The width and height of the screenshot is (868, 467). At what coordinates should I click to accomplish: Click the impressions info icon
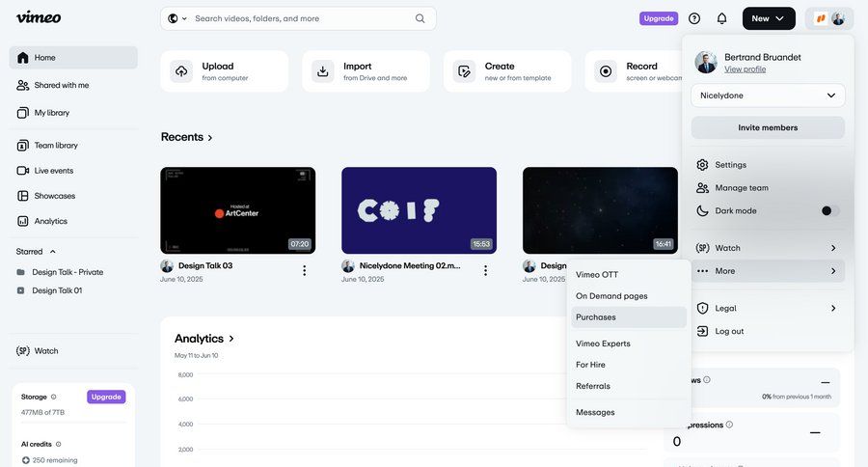tap(729, 425)
